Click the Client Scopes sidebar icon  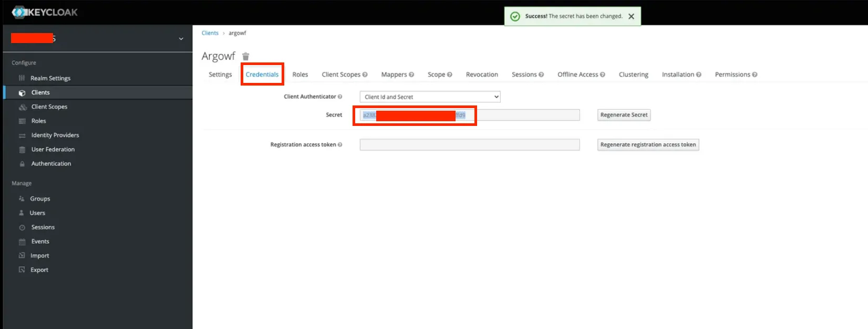[x=23, y=107]
